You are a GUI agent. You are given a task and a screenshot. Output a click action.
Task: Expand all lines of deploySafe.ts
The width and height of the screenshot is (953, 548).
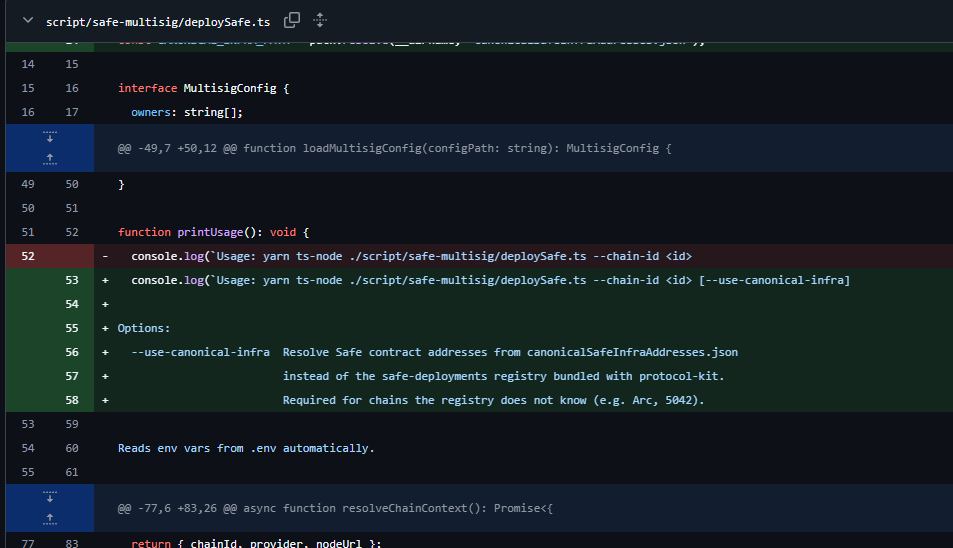(320, 20)
